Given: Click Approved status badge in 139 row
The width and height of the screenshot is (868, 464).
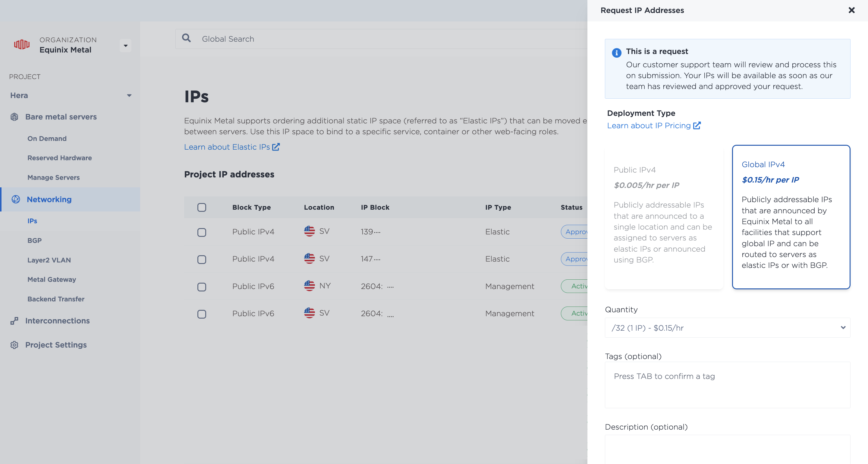Looking at the screenshot, I should click(574, 232).
